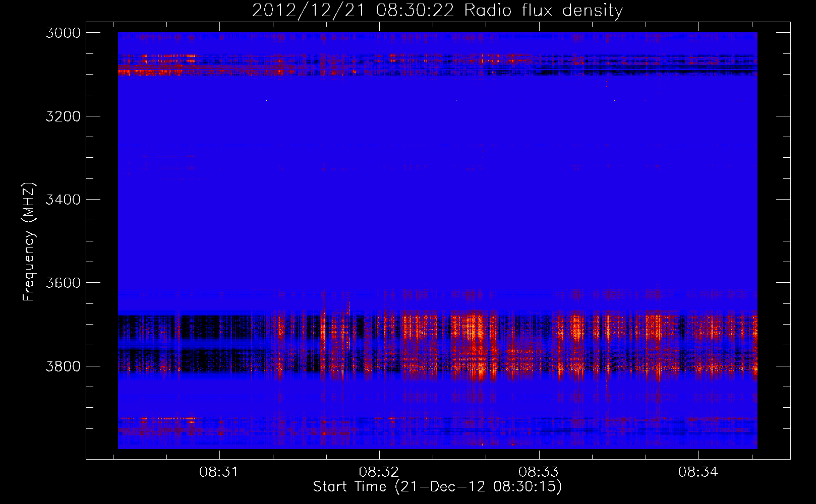Select the 3000 frequency tick label

coord(63,33)
